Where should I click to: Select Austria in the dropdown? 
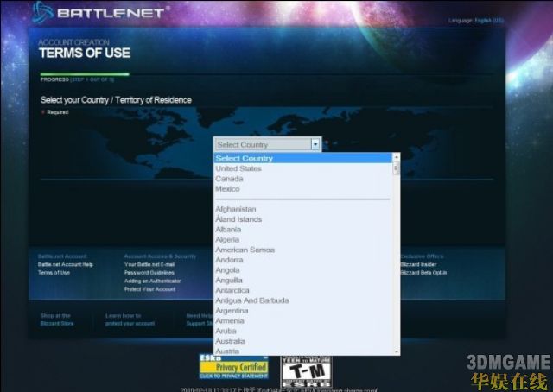click(302, 351)
